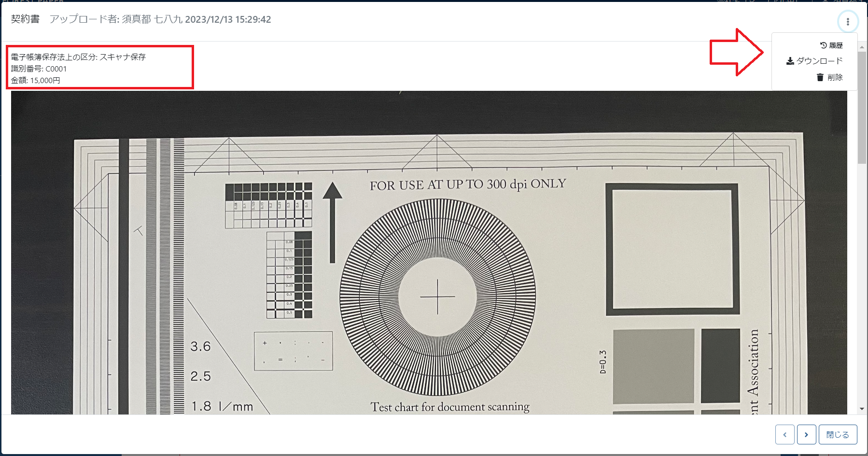Go to next document with right chevron

[x=806, y=435]
